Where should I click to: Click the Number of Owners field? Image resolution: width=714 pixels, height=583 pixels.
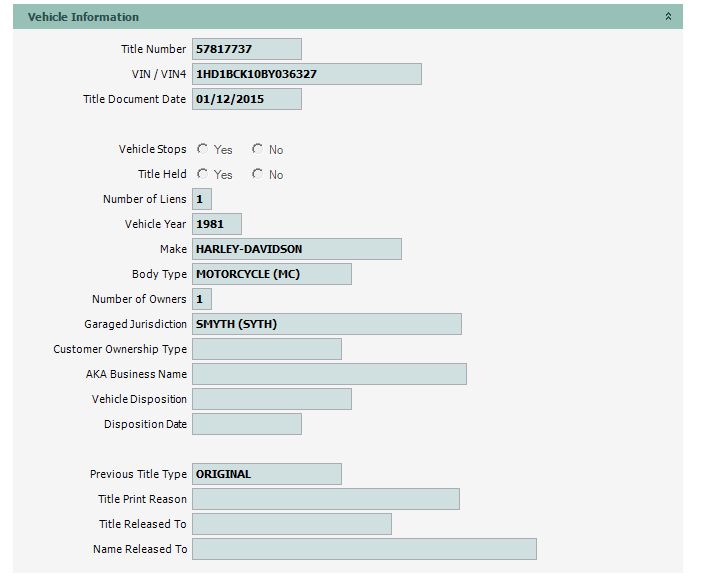coord(201,299)
